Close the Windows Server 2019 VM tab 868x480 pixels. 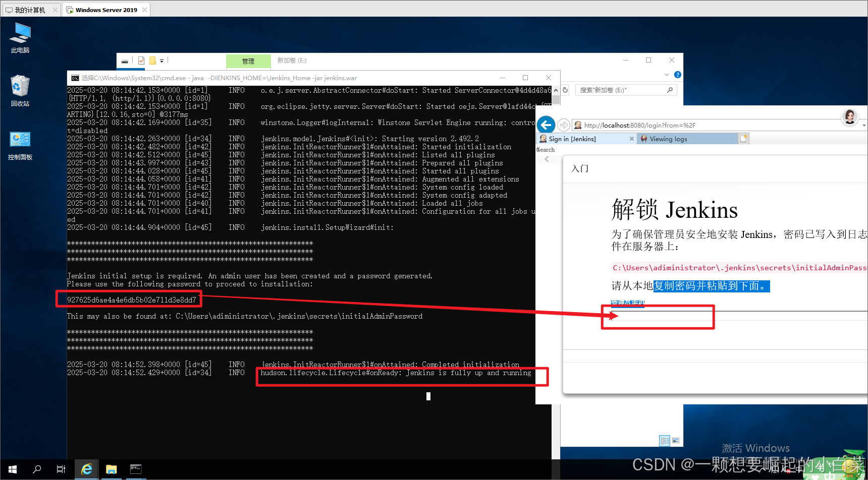coord(145,10)
